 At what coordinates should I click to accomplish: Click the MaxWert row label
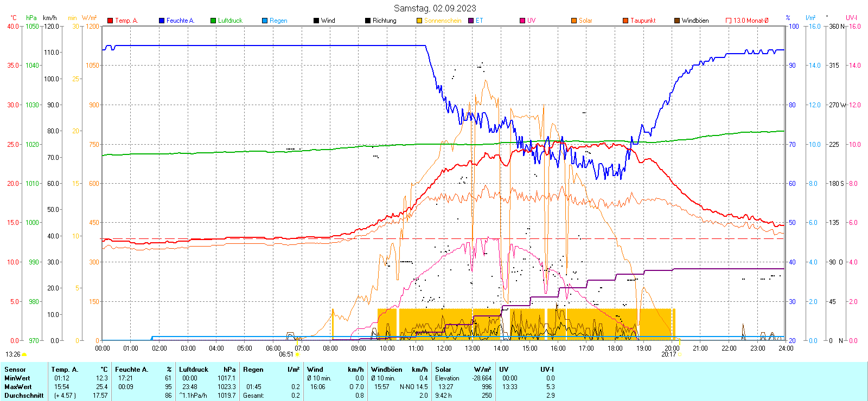18,387
